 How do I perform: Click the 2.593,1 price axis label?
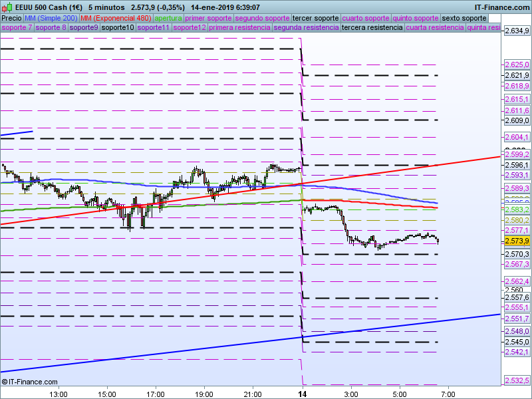517,175
